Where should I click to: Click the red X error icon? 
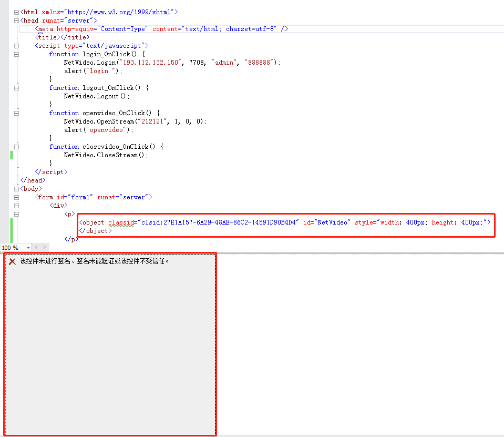point(12,261)
